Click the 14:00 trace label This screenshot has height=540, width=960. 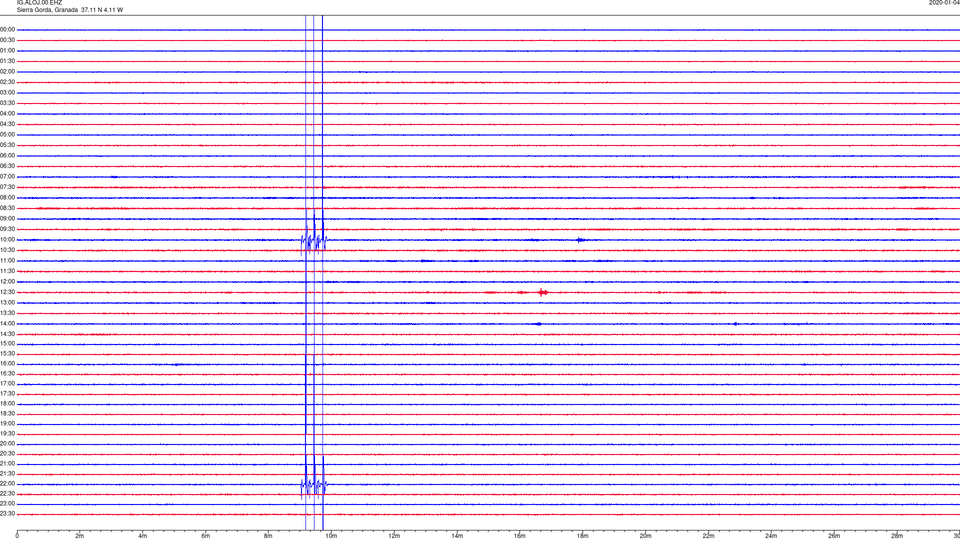pos(7,324)
